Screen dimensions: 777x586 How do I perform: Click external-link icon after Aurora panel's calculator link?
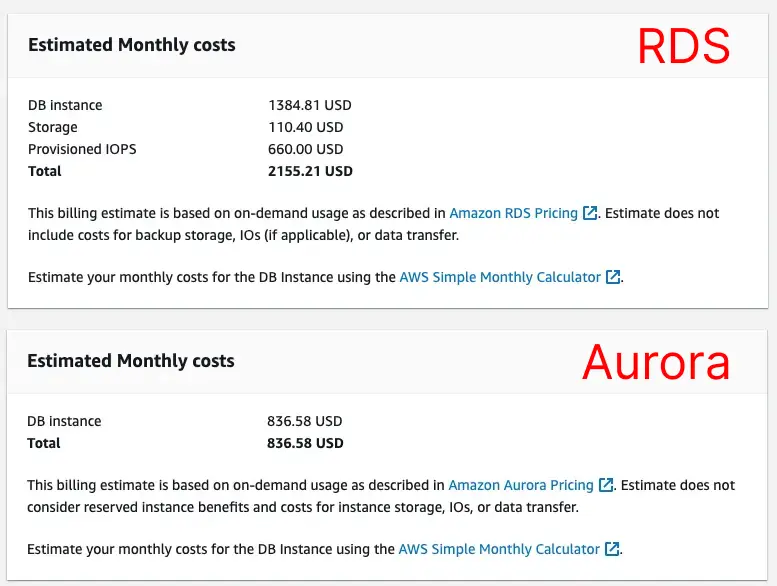[x=612, y=549]
